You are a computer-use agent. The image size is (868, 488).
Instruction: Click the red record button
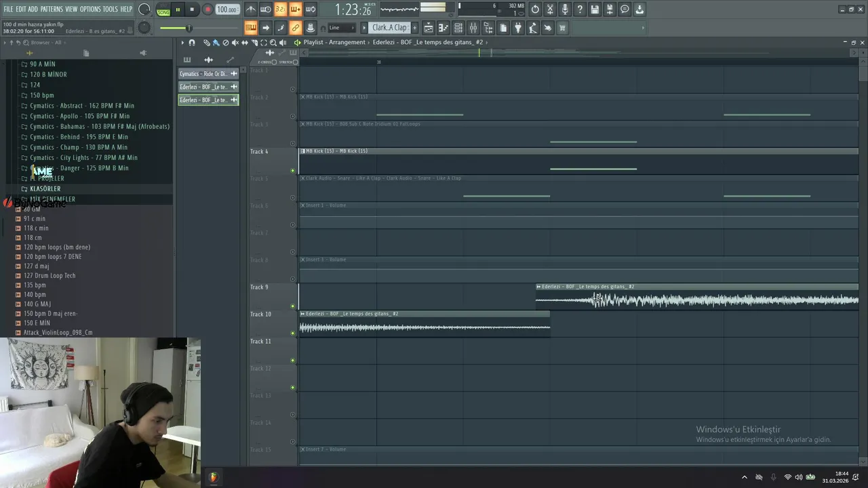[208, 9]
